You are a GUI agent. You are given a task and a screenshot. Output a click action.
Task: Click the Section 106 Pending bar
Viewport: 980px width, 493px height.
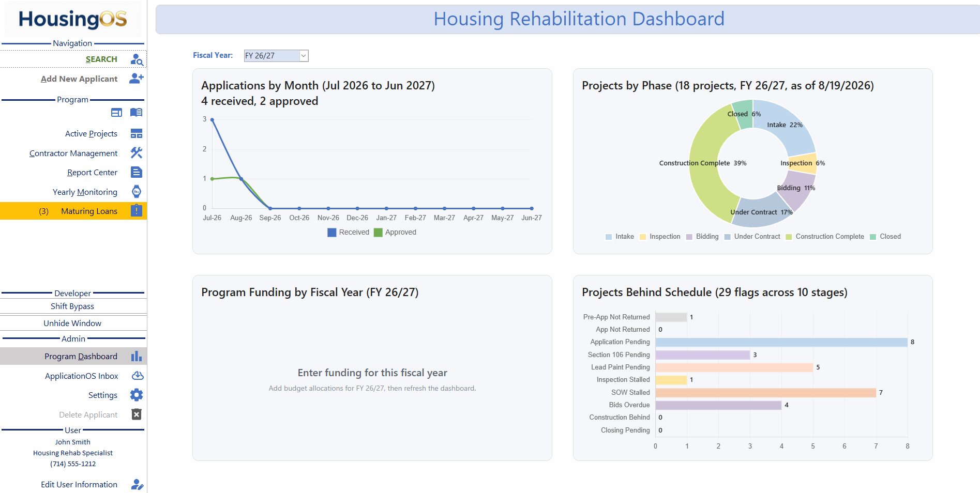(702, 355)
